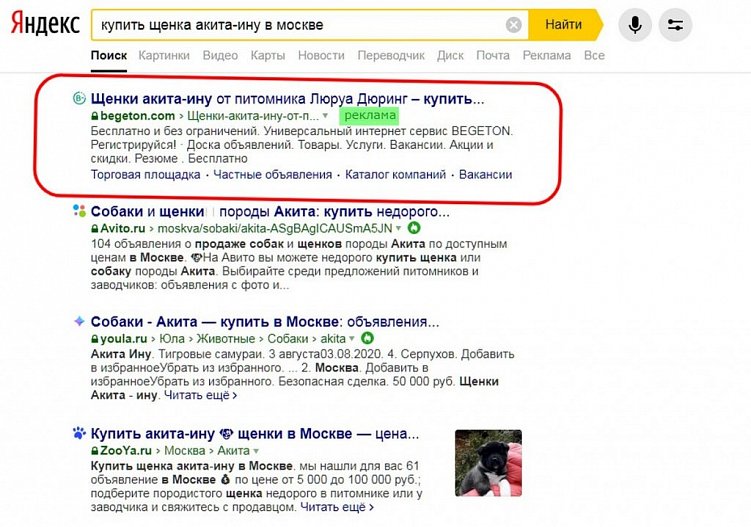This screenshot has height=527, width=751.
Task: Click the begeton favicon beside the first result
Action: (79, 98)
